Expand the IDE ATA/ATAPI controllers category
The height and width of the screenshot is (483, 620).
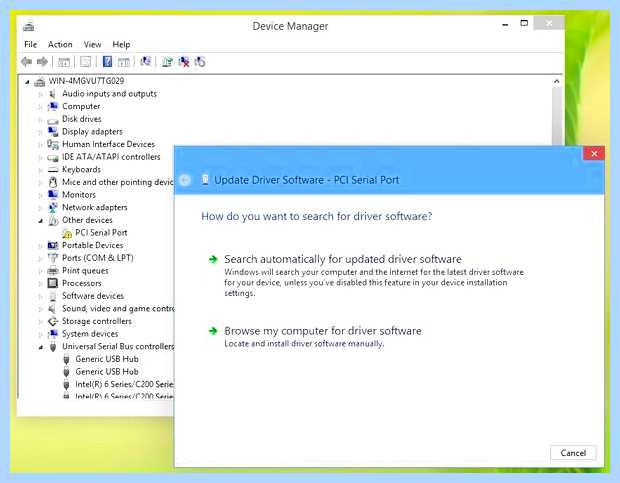[40, 157]
